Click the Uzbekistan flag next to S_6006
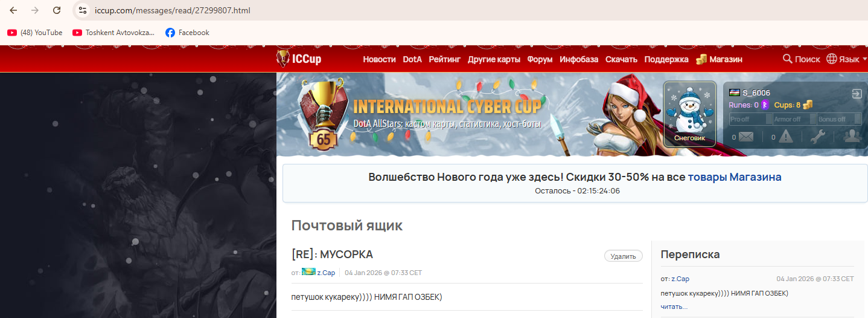The width and height of the screenshot is (868, 318). (735, 92)
